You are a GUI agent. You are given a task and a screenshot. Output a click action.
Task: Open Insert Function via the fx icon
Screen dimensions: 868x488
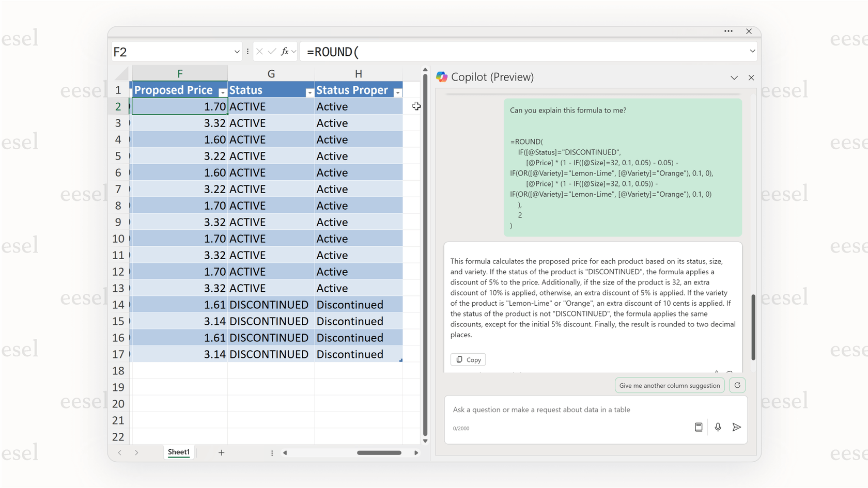[x=284, y=52]
